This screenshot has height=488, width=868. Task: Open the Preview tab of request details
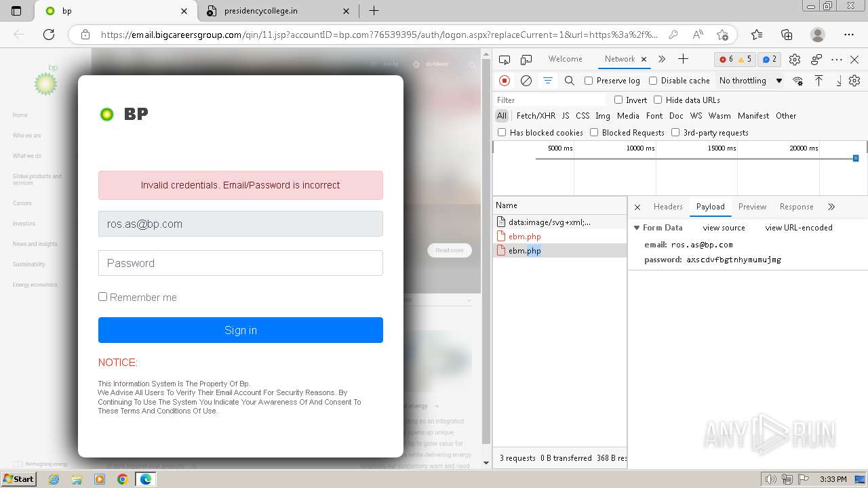(x=752, y=207)
